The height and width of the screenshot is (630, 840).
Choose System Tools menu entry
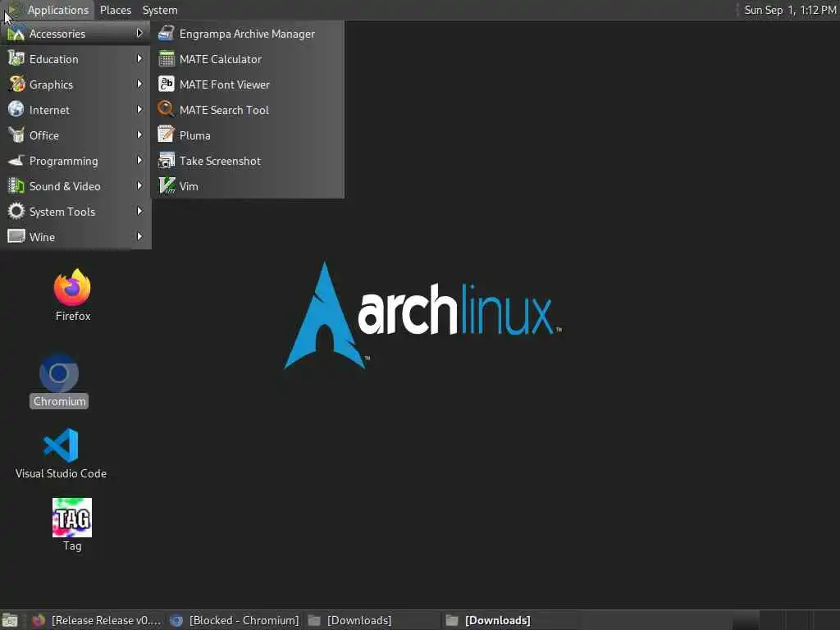click(x=75, y=211)
